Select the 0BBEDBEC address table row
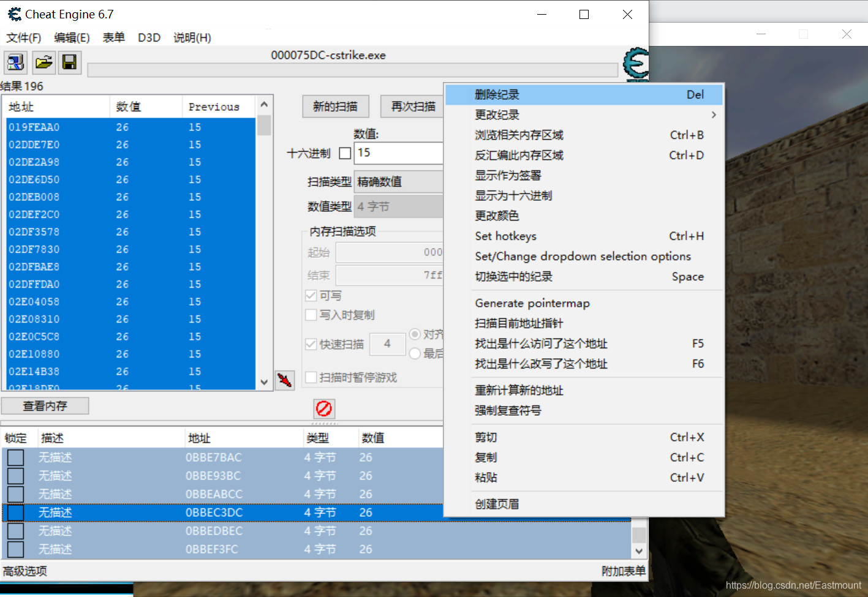 (316, 531)
